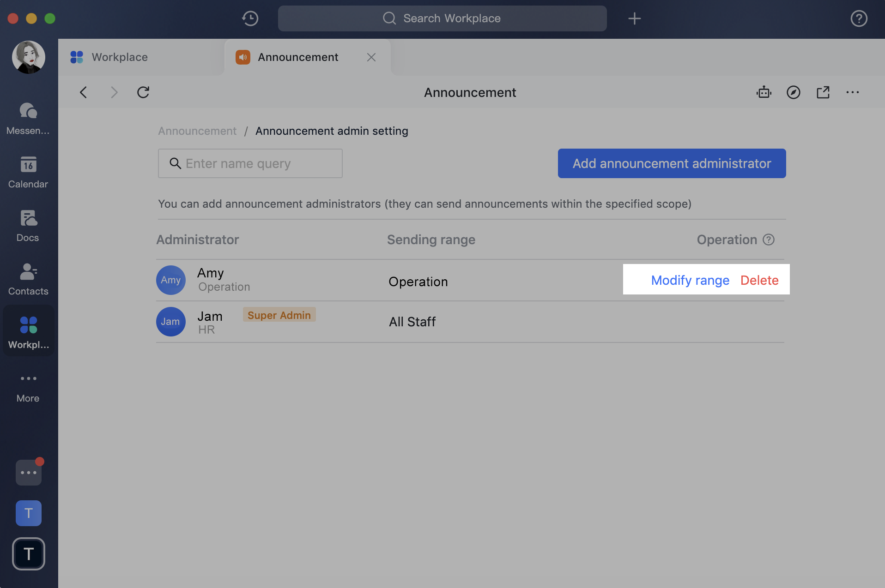Open the history clock icon in titlebar
885x588 pixels.
click(249, 18)
